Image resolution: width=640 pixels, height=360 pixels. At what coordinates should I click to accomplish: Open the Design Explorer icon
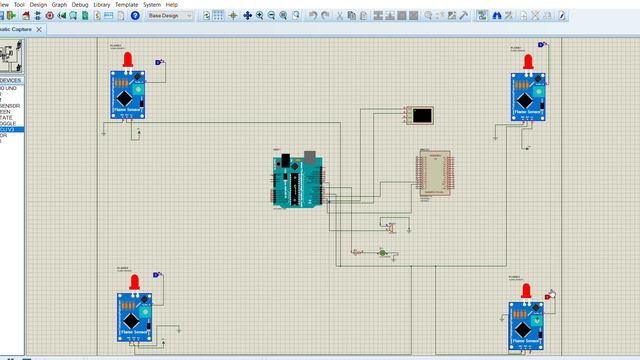(x=85, y=16)
